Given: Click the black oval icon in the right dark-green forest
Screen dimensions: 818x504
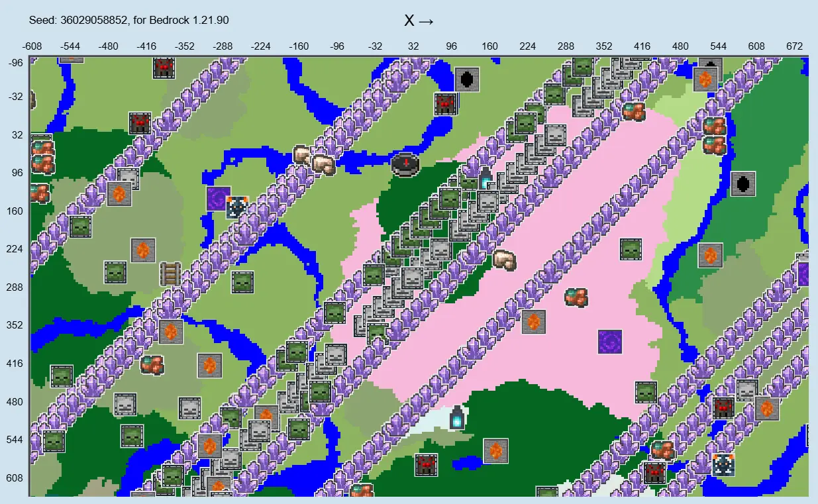Looking at the screenshot, I should click(743, 183).
